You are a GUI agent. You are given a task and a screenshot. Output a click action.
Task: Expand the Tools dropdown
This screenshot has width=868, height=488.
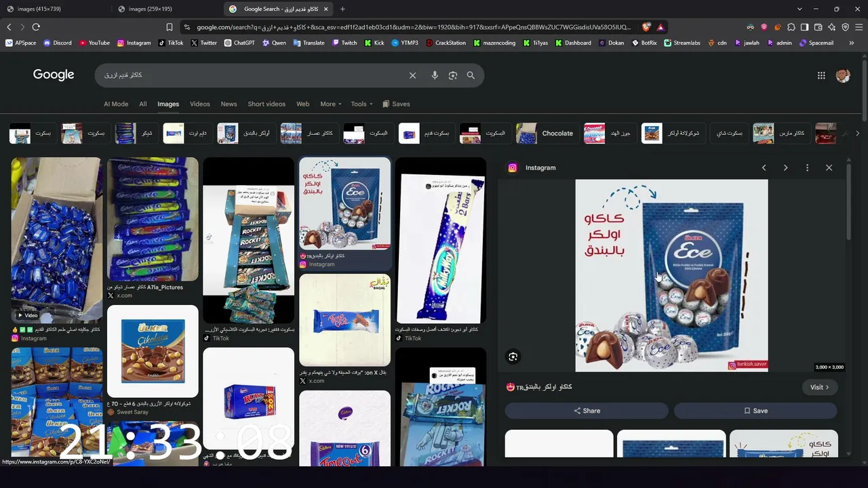tap(361, 104)
